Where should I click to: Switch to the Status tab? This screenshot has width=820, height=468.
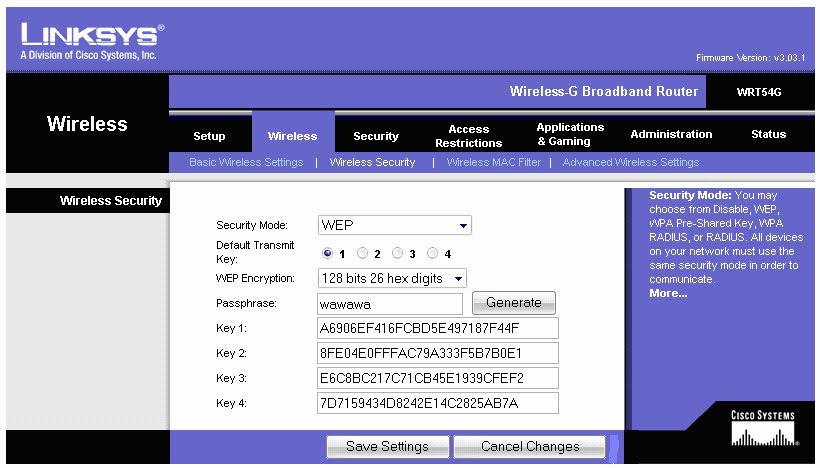point(769,134)
